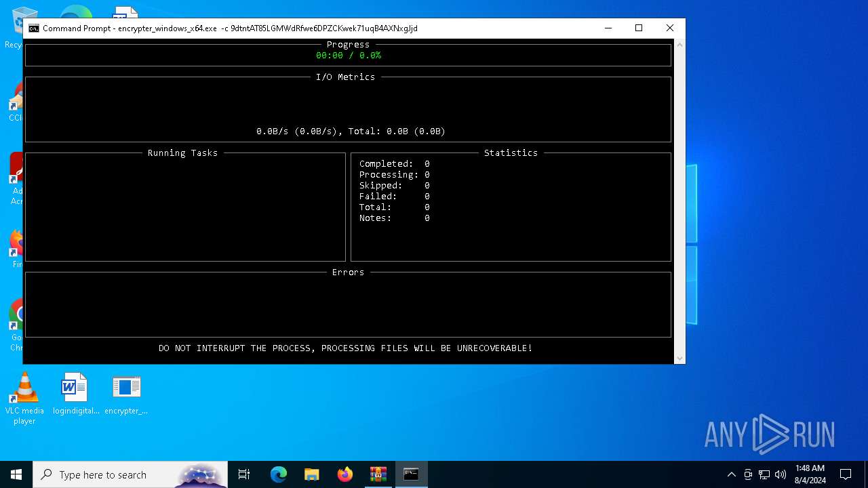Click the scrollbar up arrow in Command Prompt

[x=679, y=45]
